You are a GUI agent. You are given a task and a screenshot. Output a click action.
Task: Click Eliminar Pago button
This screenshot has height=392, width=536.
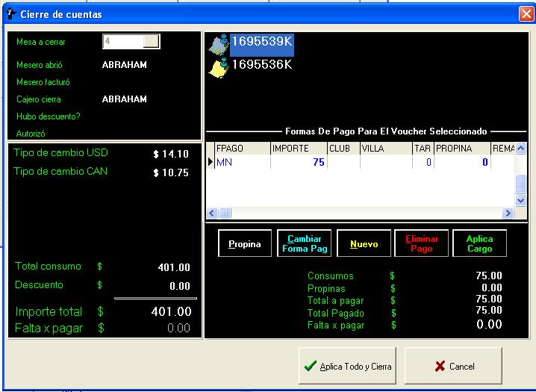[422, 243]
